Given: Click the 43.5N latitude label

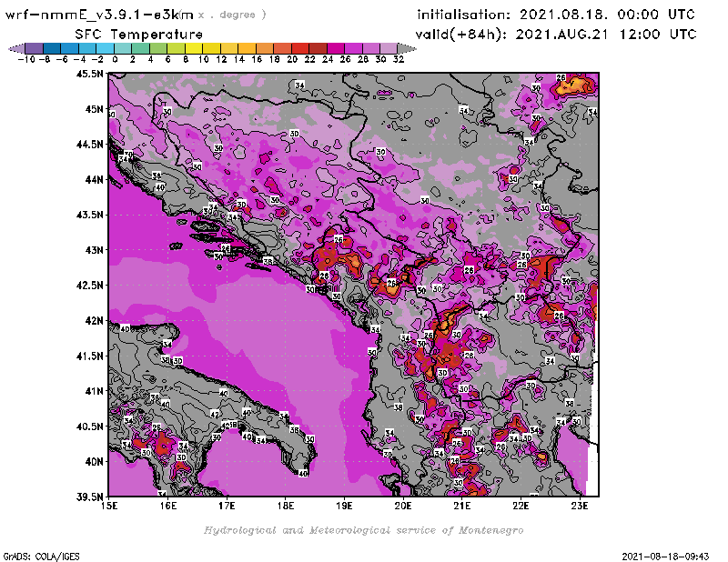Looking at the screenshot, I should coord(89,215).
